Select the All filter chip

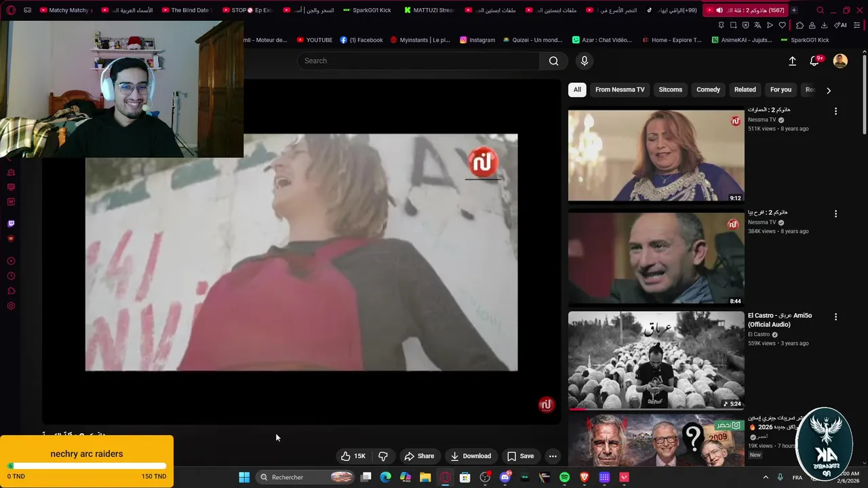click(577, 89)
